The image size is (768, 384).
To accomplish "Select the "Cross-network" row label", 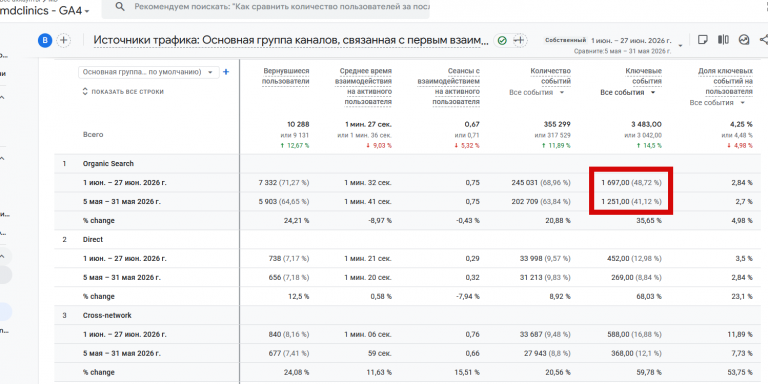I will (x=107, y=315).
